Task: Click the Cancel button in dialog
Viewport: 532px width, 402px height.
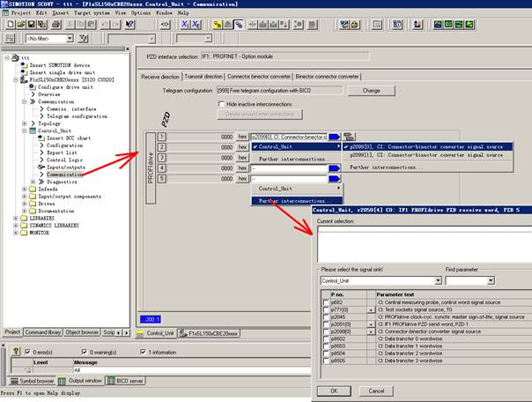Action: 376,390
